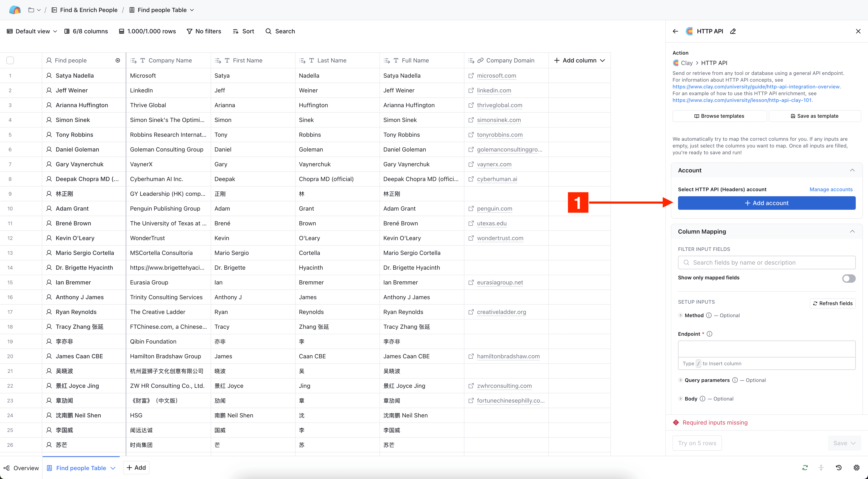The height and width of the screenshot is (479, 868).
Task: Click the external link icon beside thriveglobal.com
Action: [471, 105]
